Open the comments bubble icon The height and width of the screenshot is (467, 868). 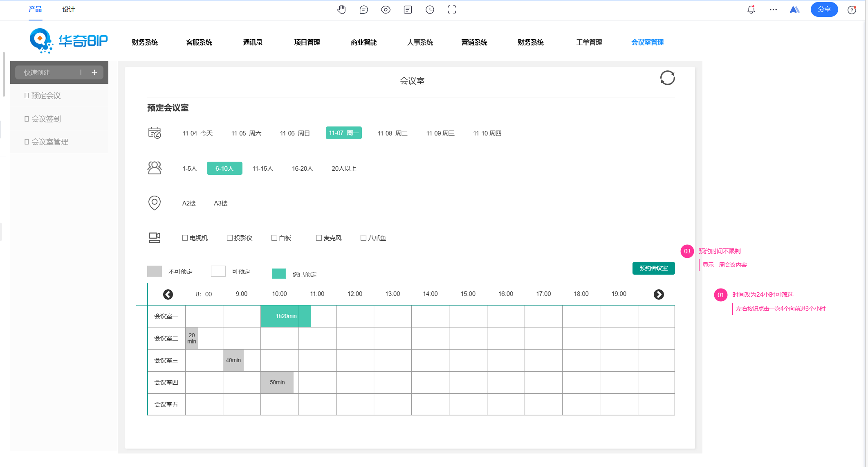[x=363, y=10]
